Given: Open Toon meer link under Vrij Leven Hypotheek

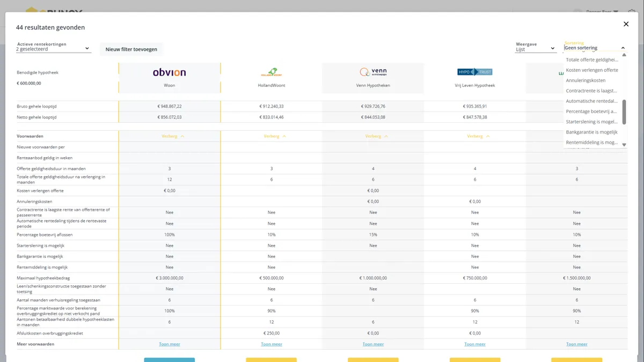Looking at the screenshot, I should coord(475,344).
